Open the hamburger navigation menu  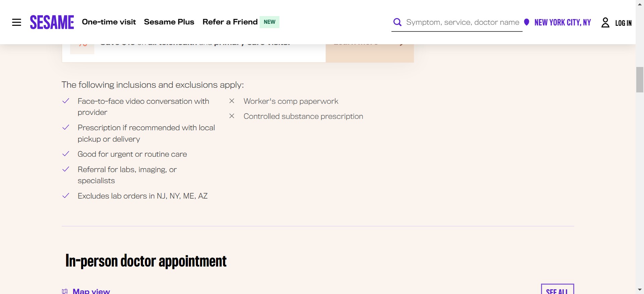[x=16, y=22]
